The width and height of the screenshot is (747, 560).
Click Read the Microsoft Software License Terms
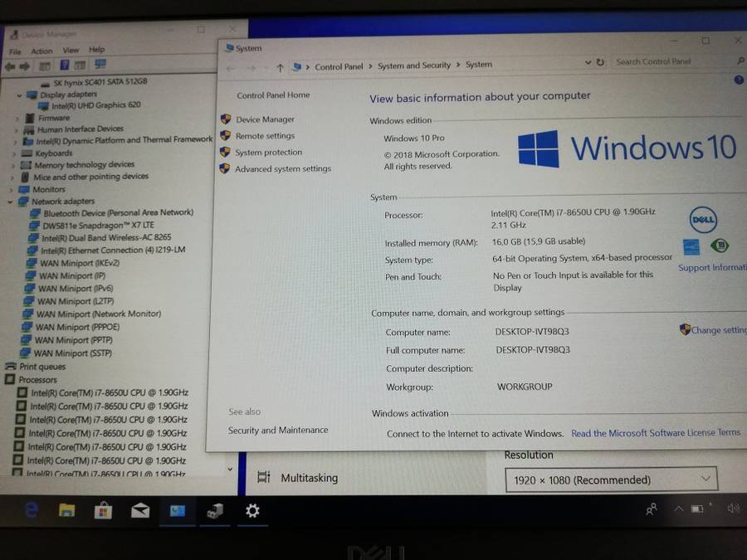tap(655, 433)
